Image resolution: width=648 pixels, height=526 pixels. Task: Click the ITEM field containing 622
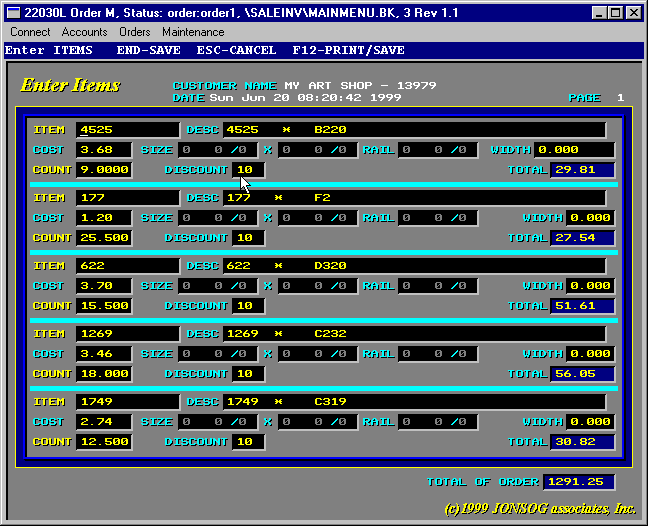tap(128, 266)
